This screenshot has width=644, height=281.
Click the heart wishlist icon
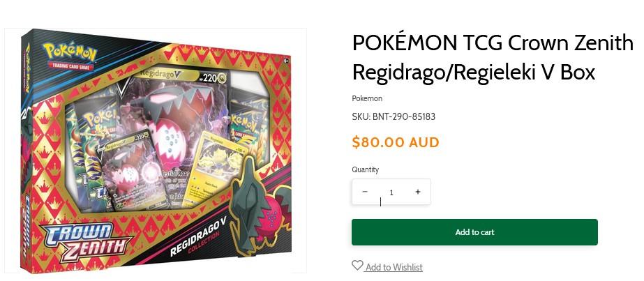[x=357, y=266]
